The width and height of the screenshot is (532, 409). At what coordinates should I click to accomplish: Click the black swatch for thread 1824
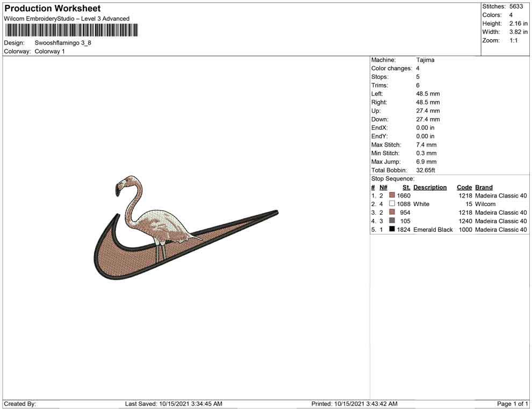pos(392,229)
